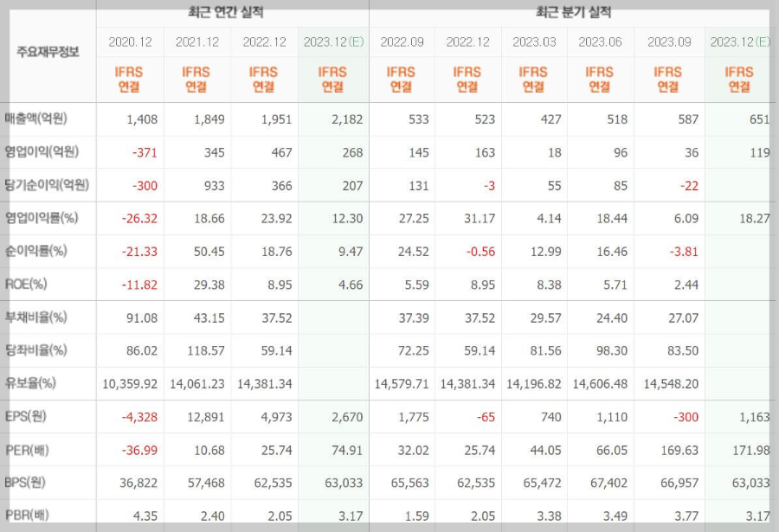779x532 pixels.
Task: Click PBR value 4.35 for 2020.12
Action: (x=145, y=516)
